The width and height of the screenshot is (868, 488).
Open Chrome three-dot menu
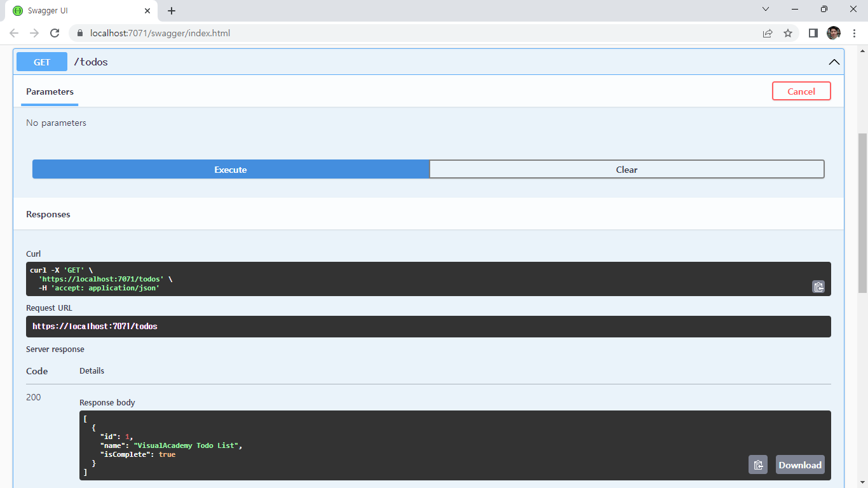pos(854,33)
